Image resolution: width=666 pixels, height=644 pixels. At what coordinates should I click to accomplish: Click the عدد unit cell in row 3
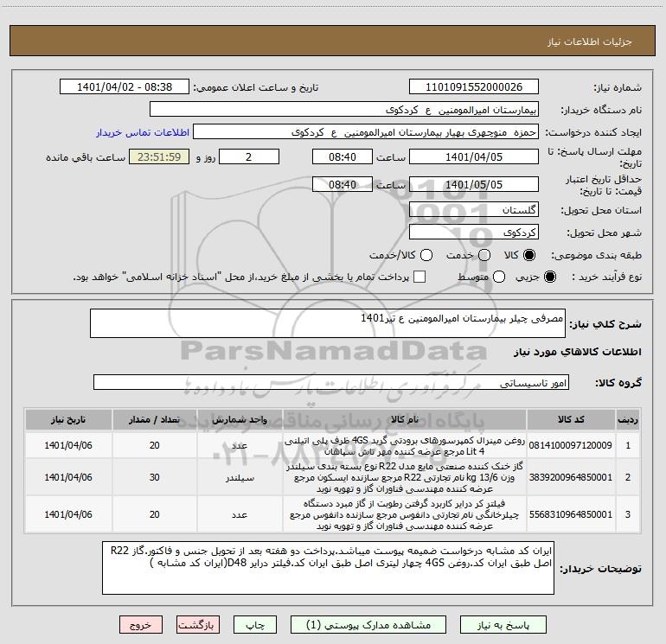tap(240, 514)
